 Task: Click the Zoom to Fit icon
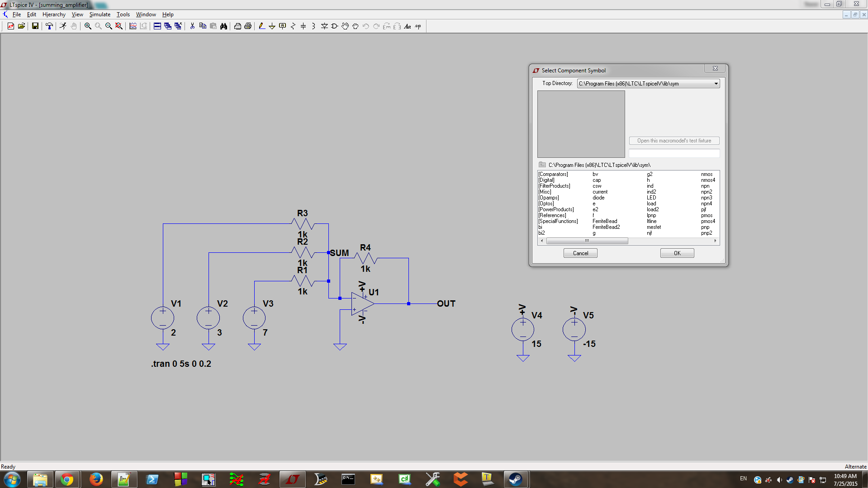click(119, 26)
